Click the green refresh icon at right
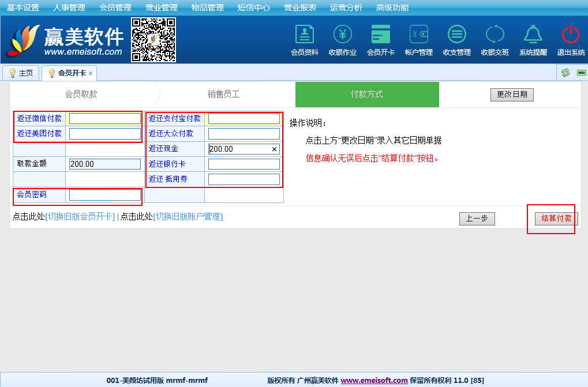 pyautogui.click(x=565, y=73)
